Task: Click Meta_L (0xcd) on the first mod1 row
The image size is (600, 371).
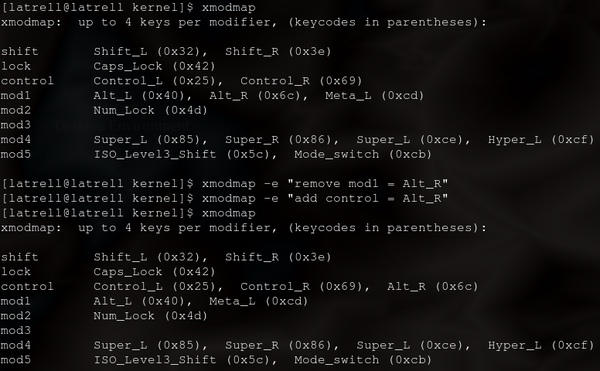Action: pos(375,96)
